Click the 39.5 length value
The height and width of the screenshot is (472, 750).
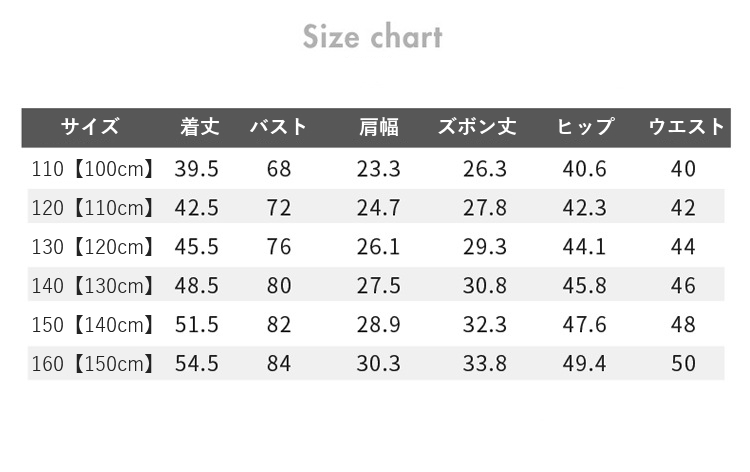click(x=197, y=169)
